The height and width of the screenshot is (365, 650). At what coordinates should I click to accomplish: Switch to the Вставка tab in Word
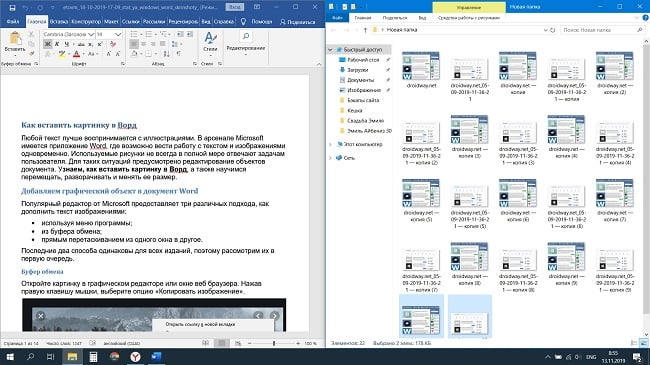pos(58,22)
